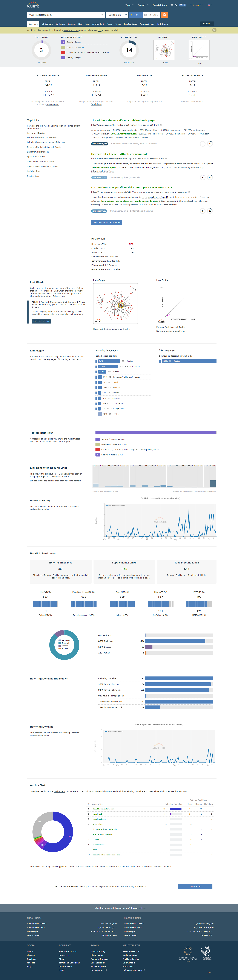Click gear icon beside vix.com URL
The width and height of the screenshot is (238, 980).
tap(189, 192)
